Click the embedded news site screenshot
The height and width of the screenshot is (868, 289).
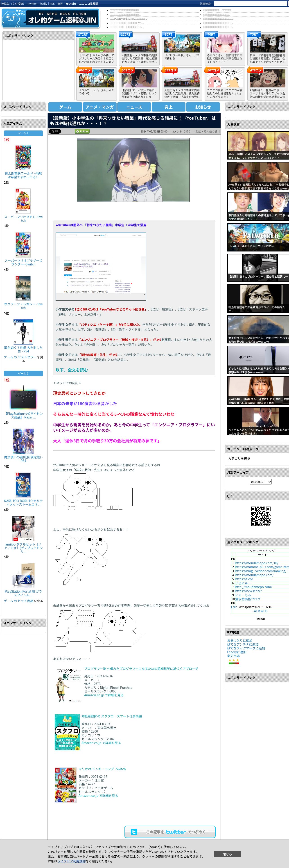tap(101, 266)
